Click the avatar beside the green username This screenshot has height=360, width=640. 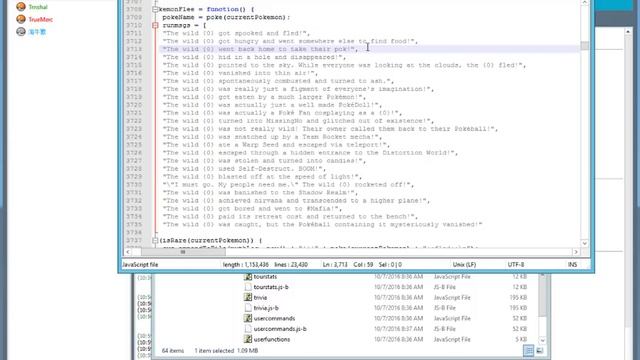21,7
